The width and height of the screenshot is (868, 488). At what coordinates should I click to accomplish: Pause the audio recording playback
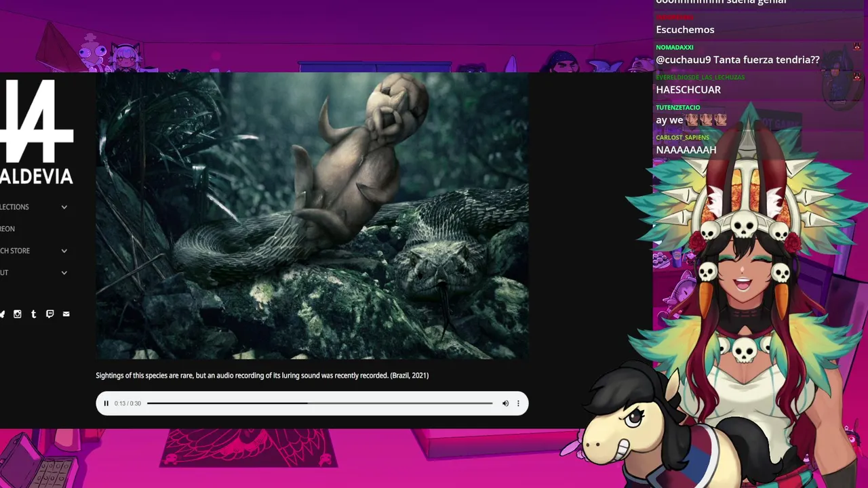[106, 403]
